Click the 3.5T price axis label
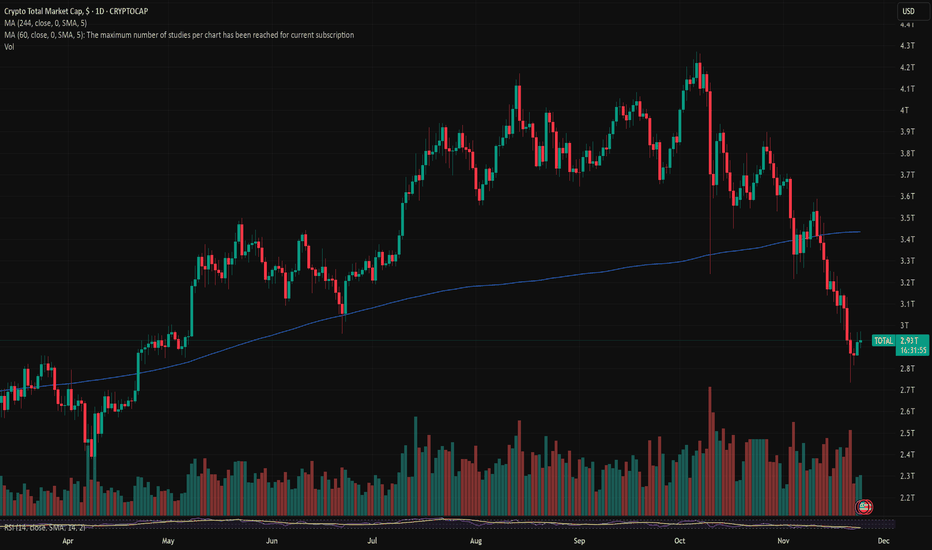 point(907,218)
